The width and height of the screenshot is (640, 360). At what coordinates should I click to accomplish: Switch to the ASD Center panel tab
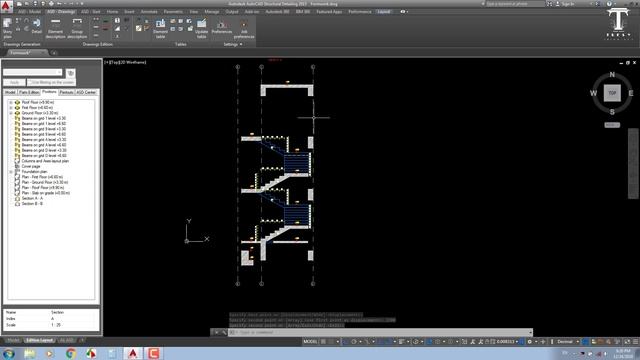coord(86,93)
